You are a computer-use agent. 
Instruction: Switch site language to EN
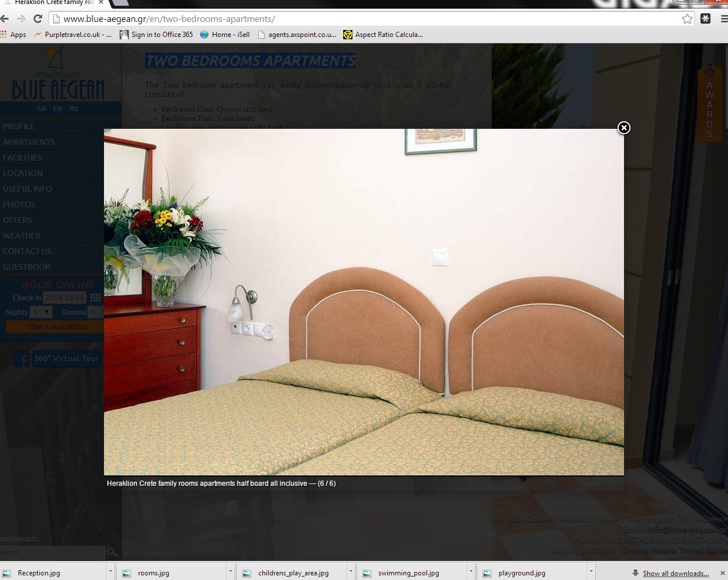click(x=58, y=109)
